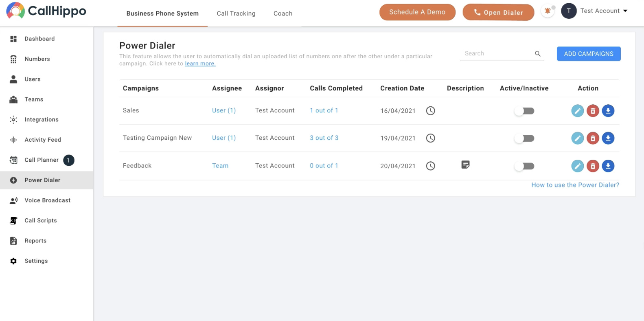
Task: Click the Activity Feed waveform icon
Action: coord(13,140)
